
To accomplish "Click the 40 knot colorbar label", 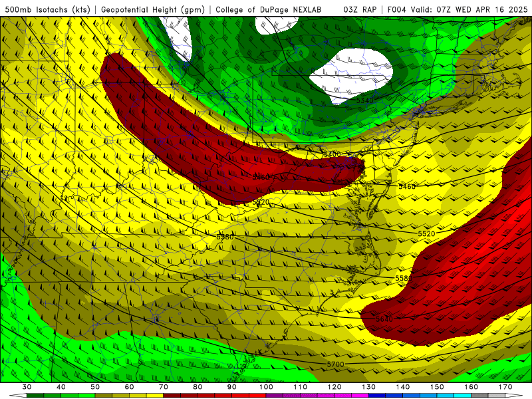I will (x=61, y=387).
